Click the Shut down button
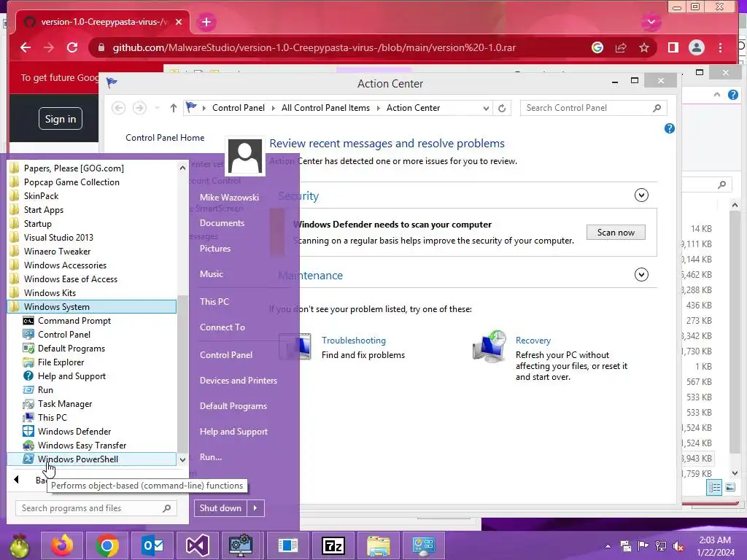 tap(220, 508)
